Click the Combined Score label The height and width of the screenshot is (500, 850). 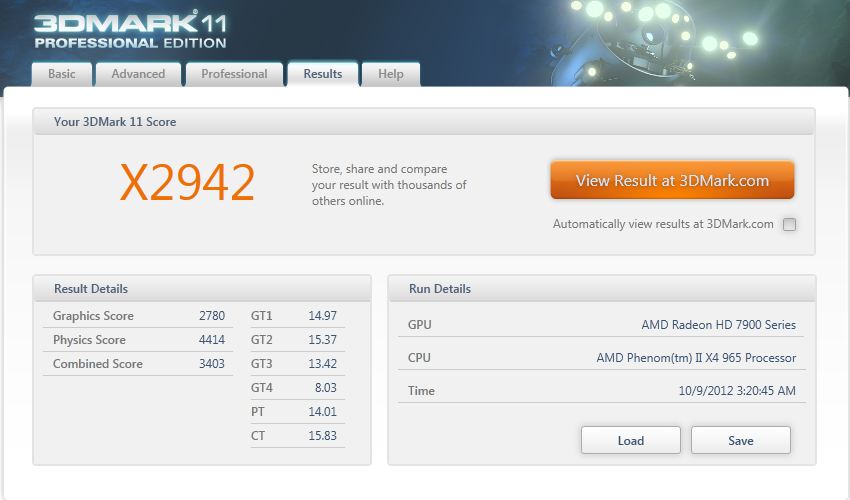click(98, 363)
